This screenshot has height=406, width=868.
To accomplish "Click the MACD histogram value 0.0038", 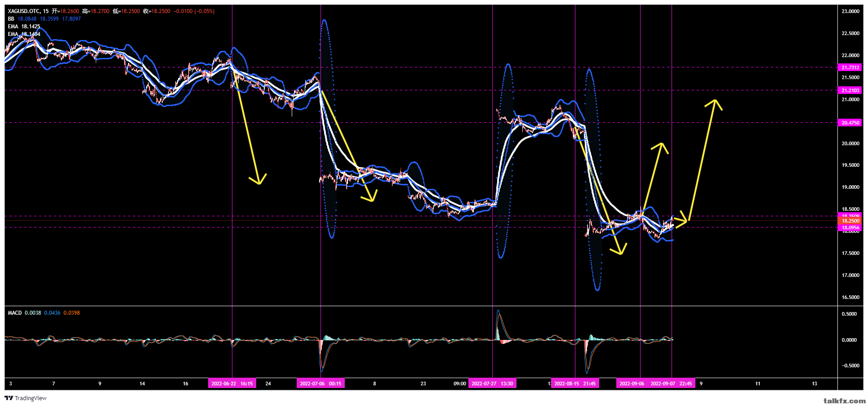I will 33,313.
